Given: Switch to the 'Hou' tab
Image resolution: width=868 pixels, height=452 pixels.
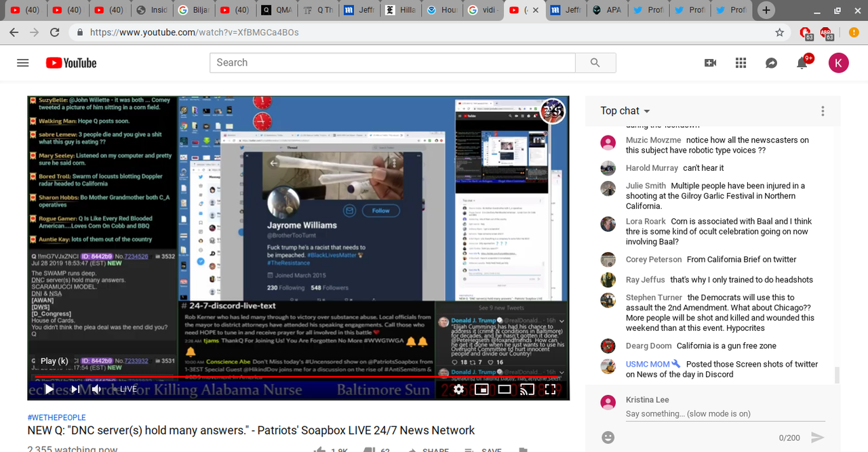Looking at the screenshot, I should (x=442, y=10).
